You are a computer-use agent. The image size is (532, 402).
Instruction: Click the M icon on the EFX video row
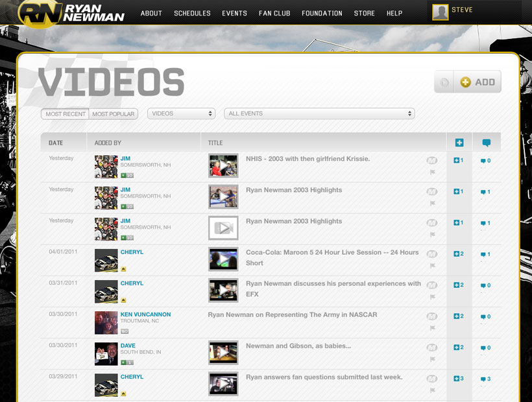tap(431, 285)
